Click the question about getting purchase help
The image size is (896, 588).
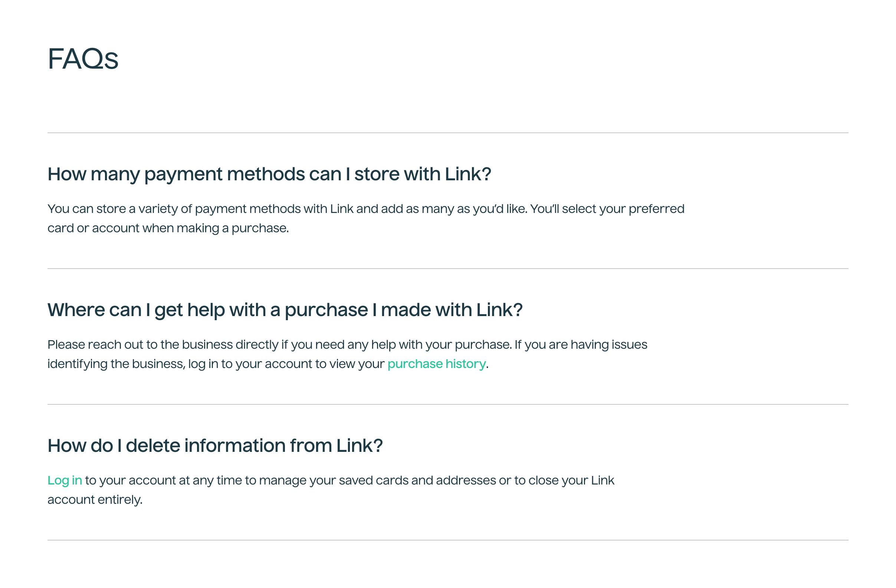click(285, 309)
